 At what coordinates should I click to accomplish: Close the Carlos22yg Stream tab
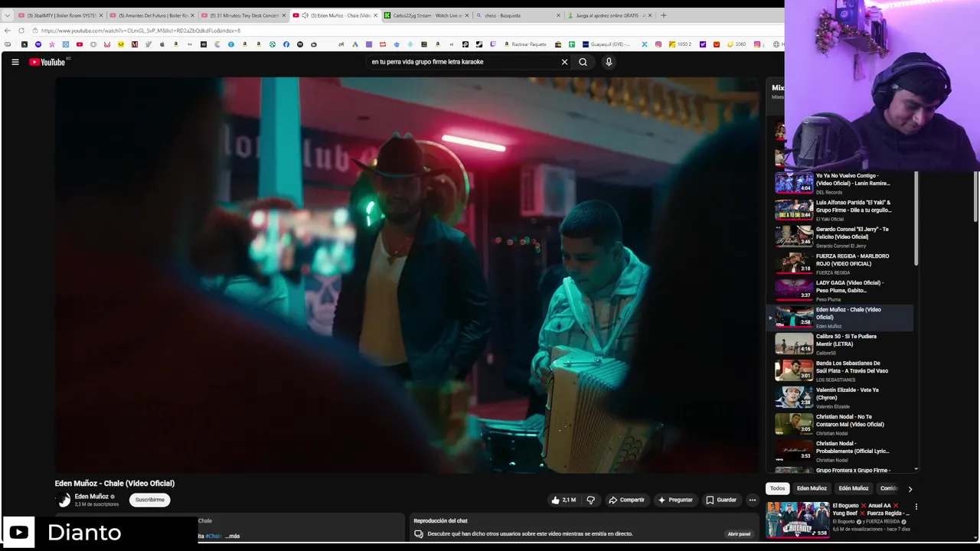[466, 15]
